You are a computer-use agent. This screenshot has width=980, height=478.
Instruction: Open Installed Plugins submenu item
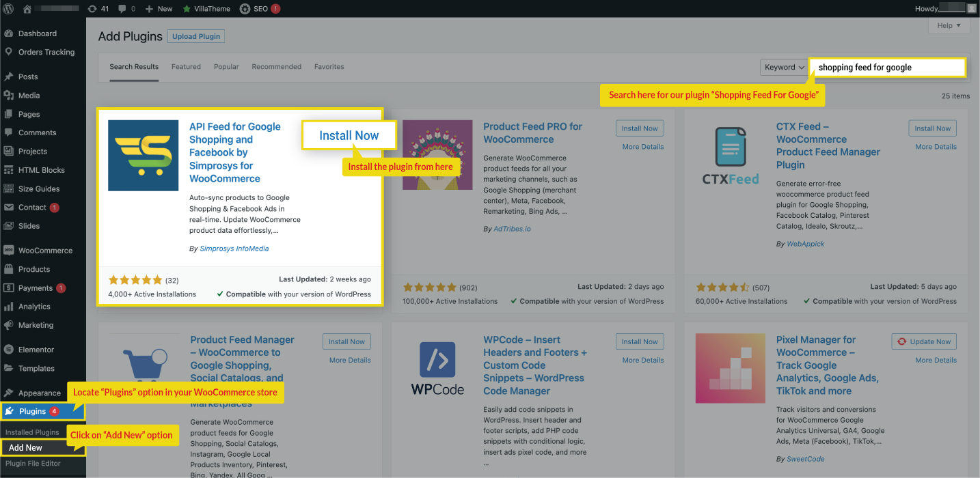(x=32, y=432)
